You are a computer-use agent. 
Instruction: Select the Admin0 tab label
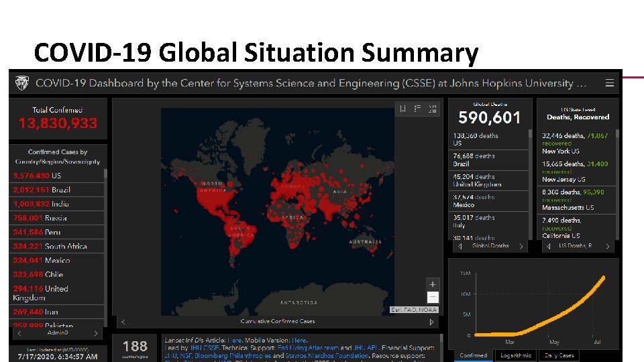click(58, 333)
